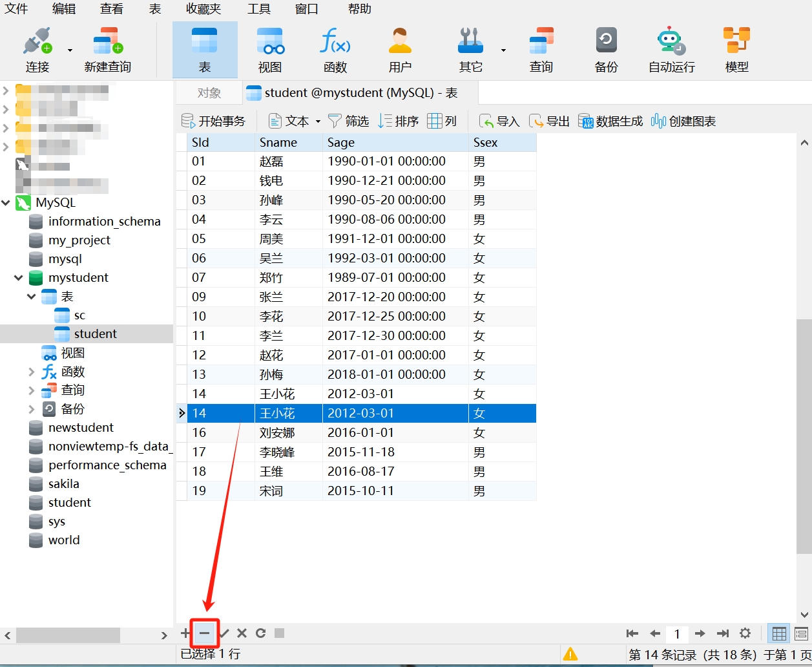Open the 文本 dropdown arrow
This screenshot has height=667, width=812.
pyautogui.click(x=318, y=122)
